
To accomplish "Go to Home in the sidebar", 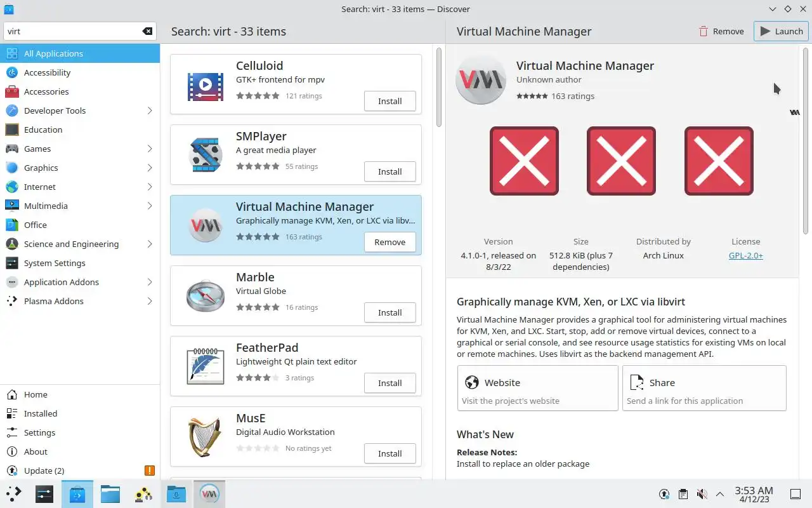I will (80, 394).
